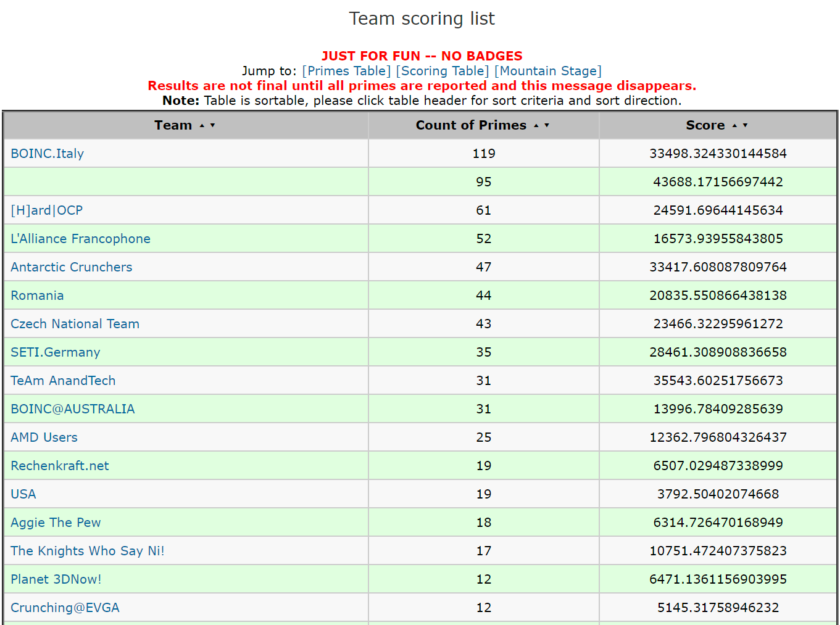This screenshot has height=625, width=840.
Task: Visit the SETI.Germany team link
Action: point(56,352)
